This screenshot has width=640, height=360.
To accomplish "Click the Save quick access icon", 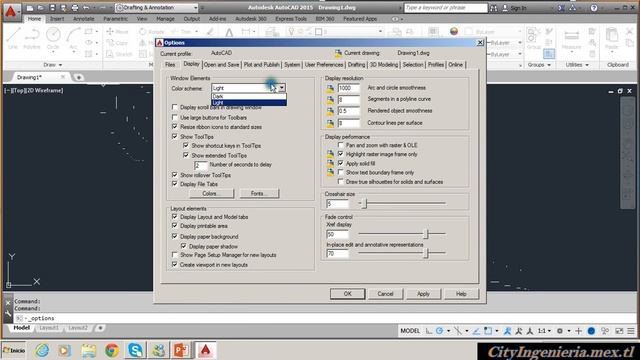I will 52,8.
